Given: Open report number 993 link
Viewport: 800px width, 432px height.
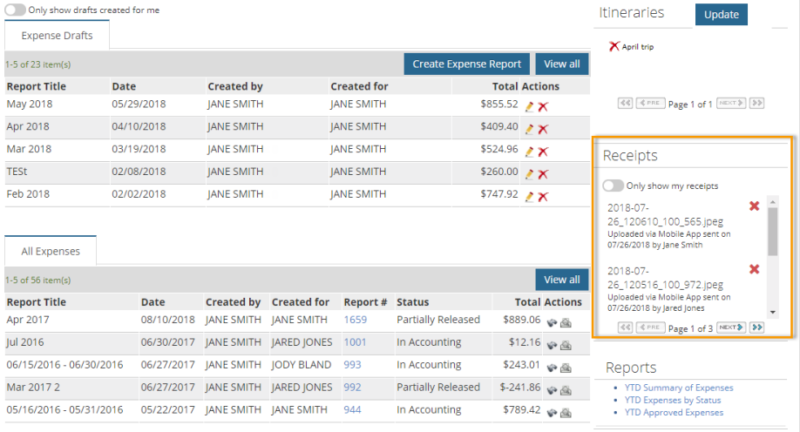Looking at the screenshot, I should 352,364.
